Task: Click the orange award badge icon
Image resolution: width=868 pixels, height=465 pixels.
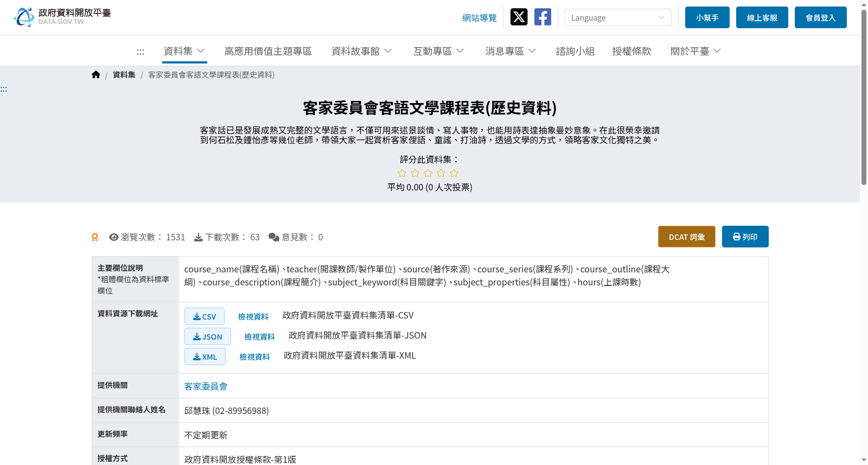Action: (x=95, y=237)
